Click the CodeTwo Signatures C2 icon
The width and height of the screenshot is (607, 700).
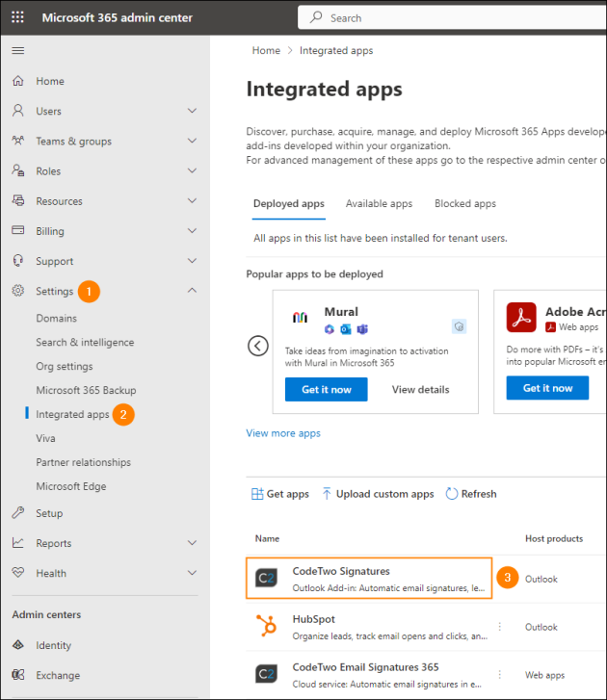pos(266,578)
